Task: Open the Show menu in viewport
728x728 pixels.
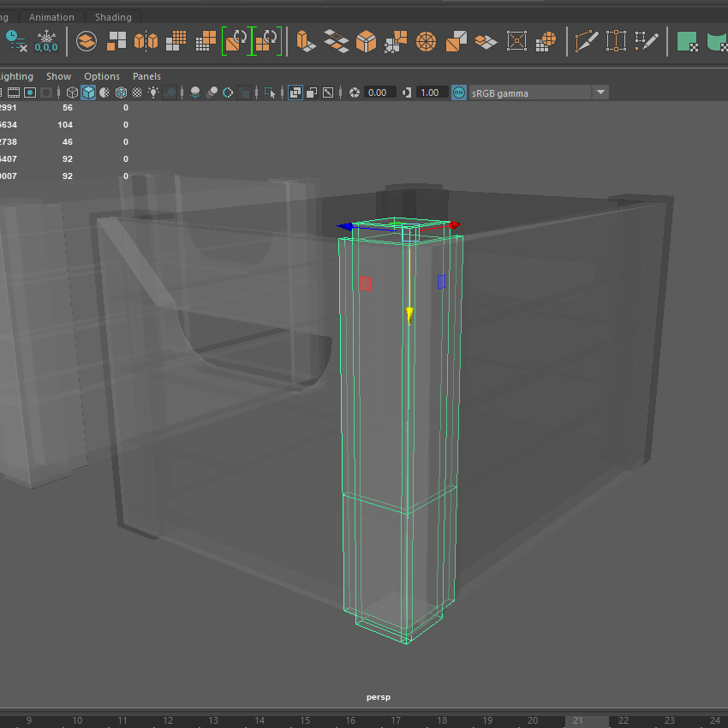Action: click(x=58, y=76)
